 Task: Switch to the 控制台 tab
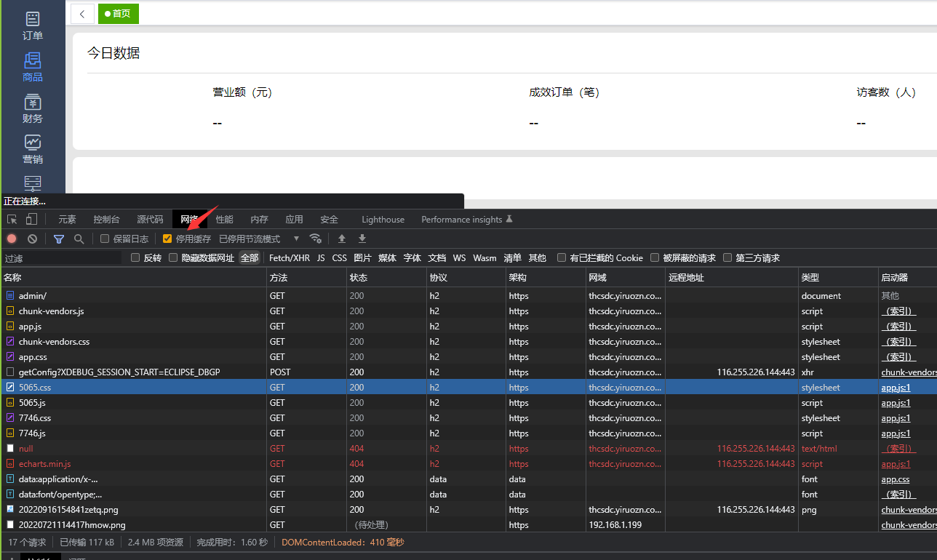point(106,220)
